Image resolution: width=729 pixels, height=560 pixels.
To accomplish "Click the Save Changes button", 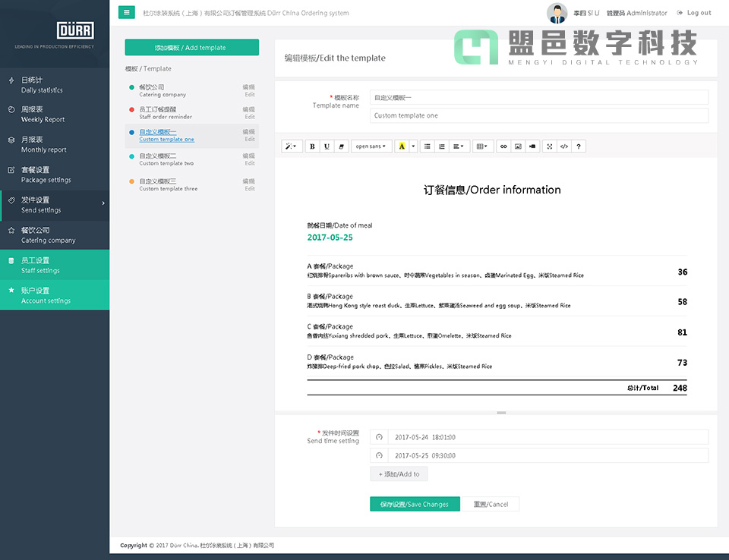I will [415, 503].
